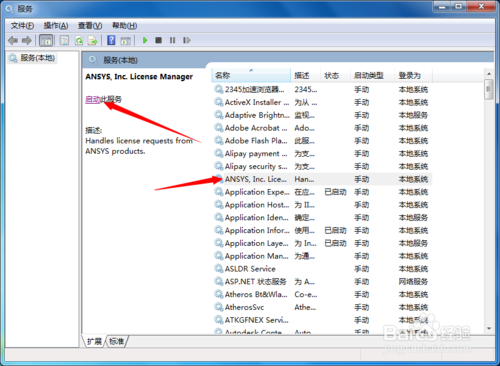The height and width of the screenshot is (366, 500).
Task: Select the Application Host service row
Action: pos(322,205)
